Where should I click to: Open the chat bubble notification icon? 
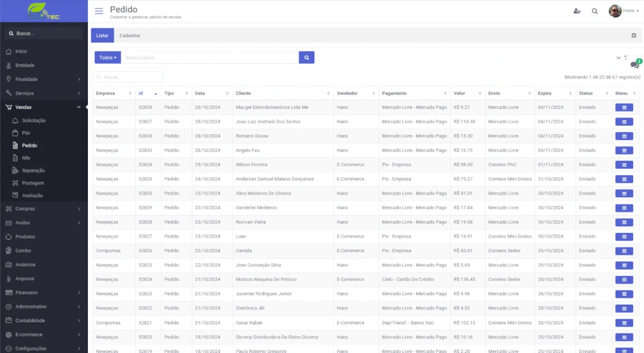point(635,65)
